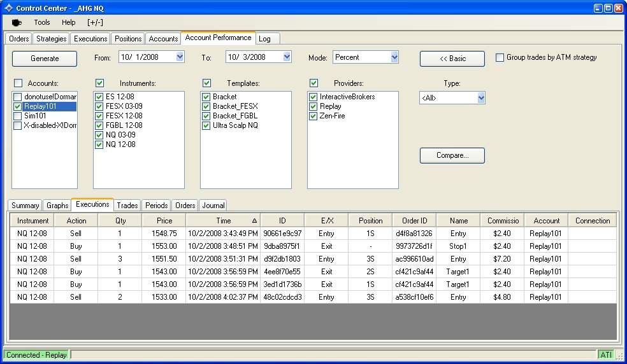627x364 pixels.
Task: Open the Tools menu
Action: (x=42, y=22)
